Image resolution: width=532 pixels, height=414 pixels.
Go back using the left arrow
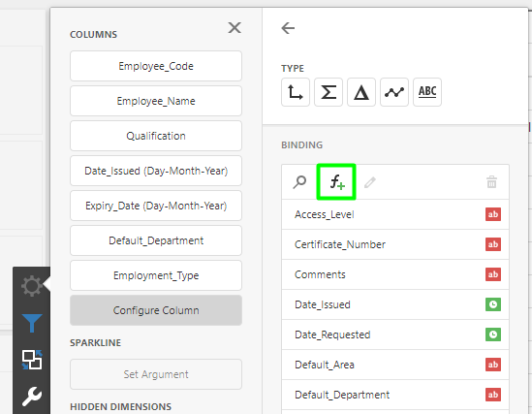pos(288,28)
